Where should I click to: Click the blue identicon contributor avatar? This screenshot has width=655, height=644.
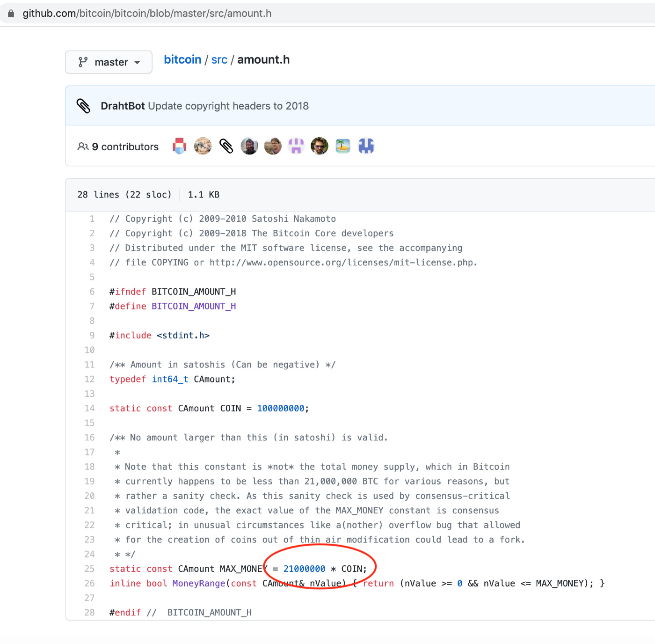[x=366, y=146]
